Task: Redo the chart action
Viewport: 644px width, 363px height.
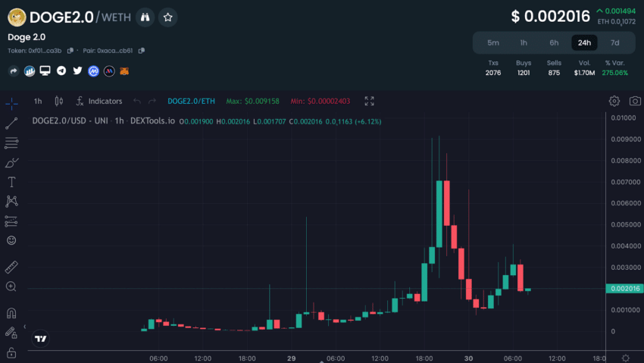Action: coord(152,101)
